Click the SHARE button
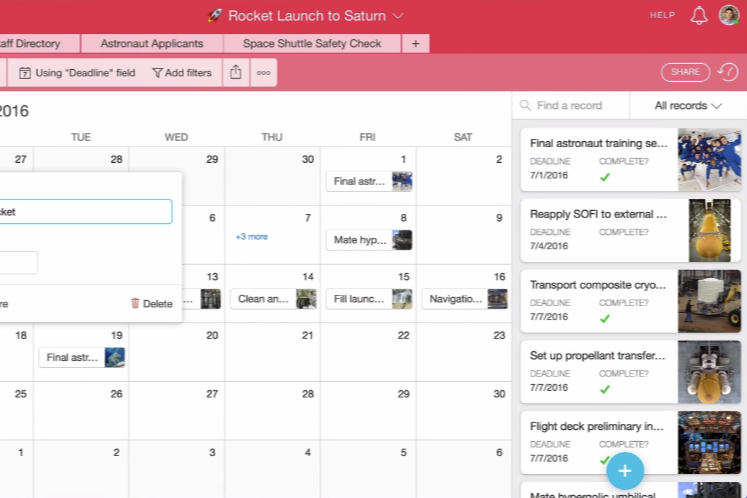Image resolution: width=747 pixels, height=498 pixels. [685, 72]
